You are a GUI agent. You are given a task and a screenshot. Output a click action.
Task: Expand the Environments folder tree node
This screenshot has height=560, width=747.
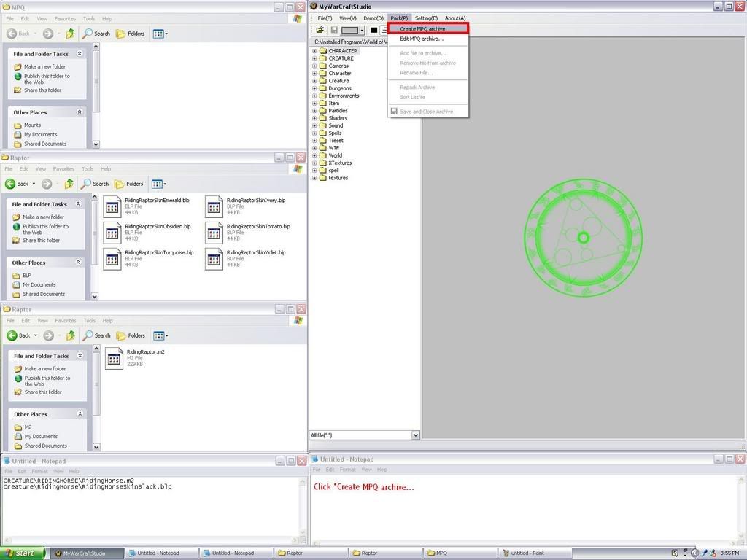pos(314,96)
